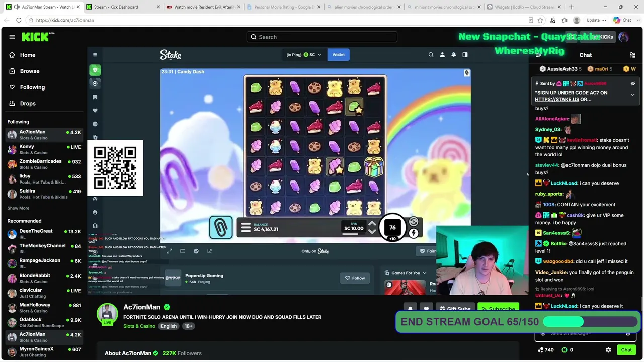Toggle the Stake side panel icon
644x362 pixels.
click(465, 55)
